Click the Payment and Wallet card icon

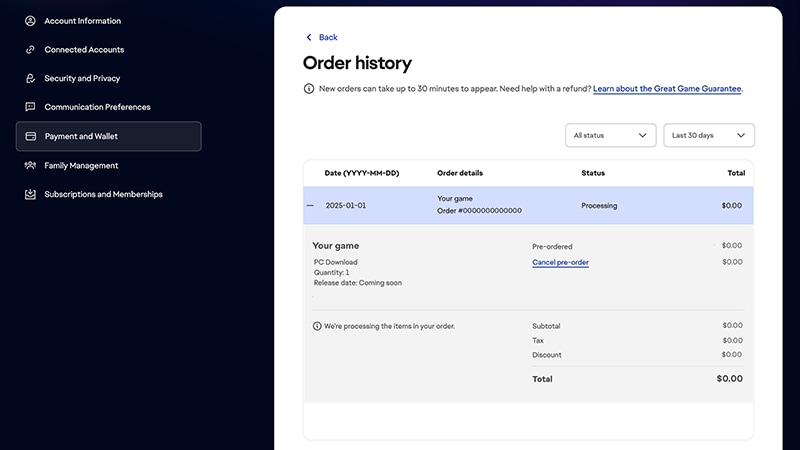[31, 136]
